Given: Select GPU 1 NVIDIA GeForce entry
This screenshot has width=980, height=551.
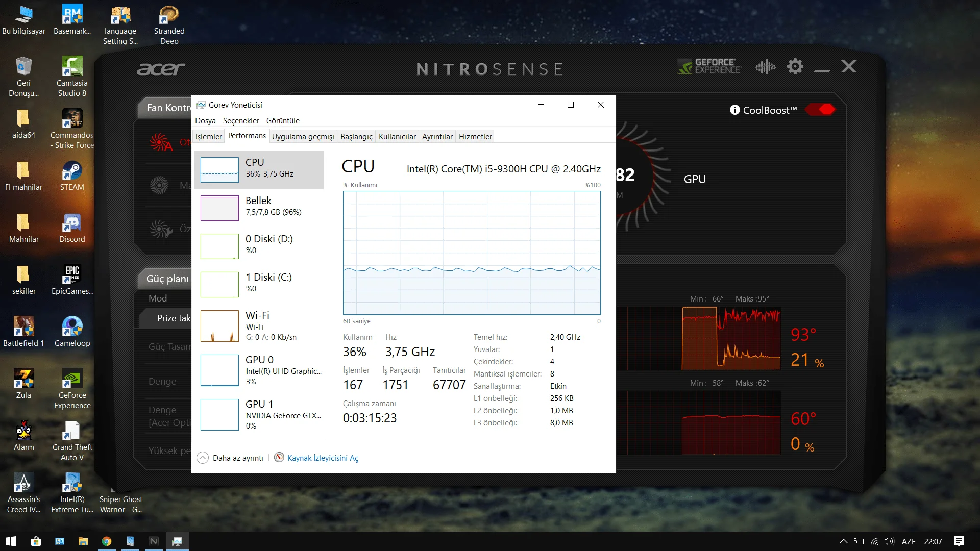Looking at the screenshot, I should point(259,414).
